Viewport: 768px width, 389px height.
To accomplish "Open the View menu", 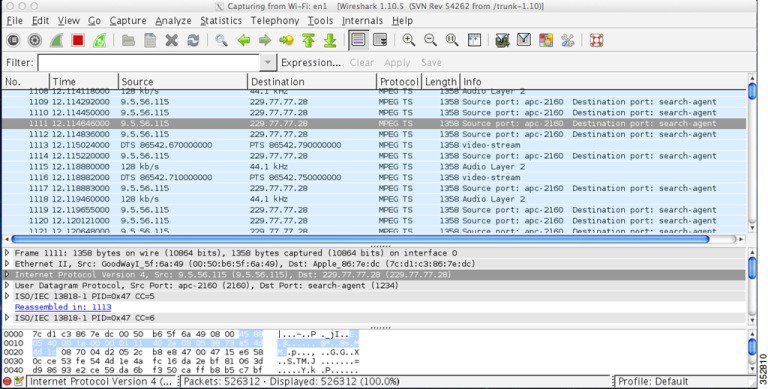I will 69,21.
